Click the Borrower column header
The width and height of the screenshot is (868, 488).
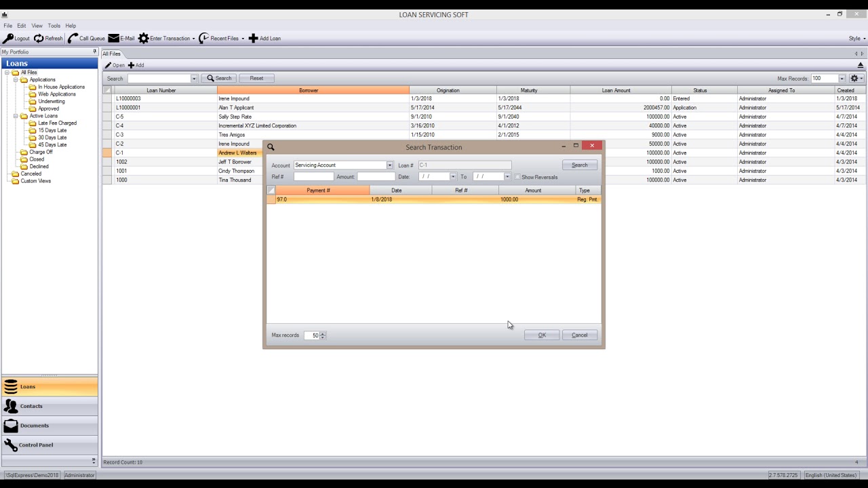click(313, 90)
